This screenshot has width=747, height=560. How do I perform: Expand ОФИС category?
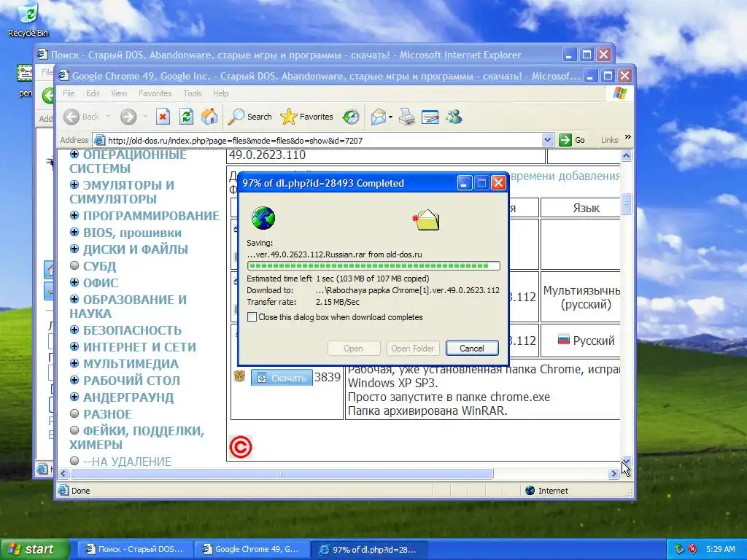[x=74, y=282]
